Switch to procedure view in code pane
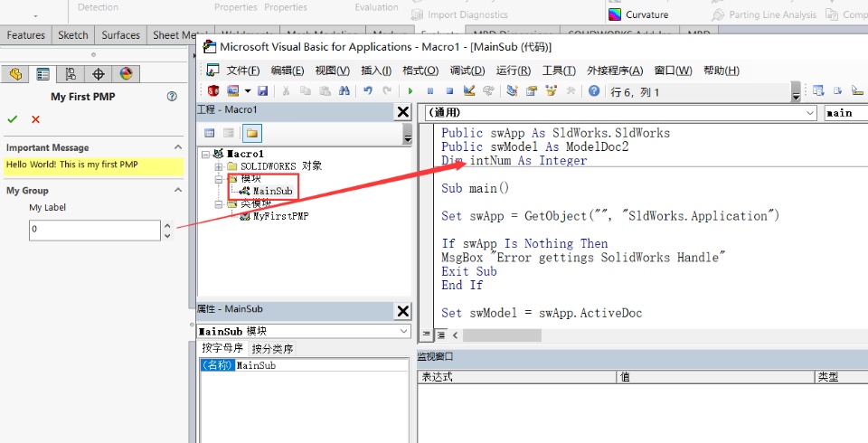This screenshot has width=868, height=443. click(426, 335)
